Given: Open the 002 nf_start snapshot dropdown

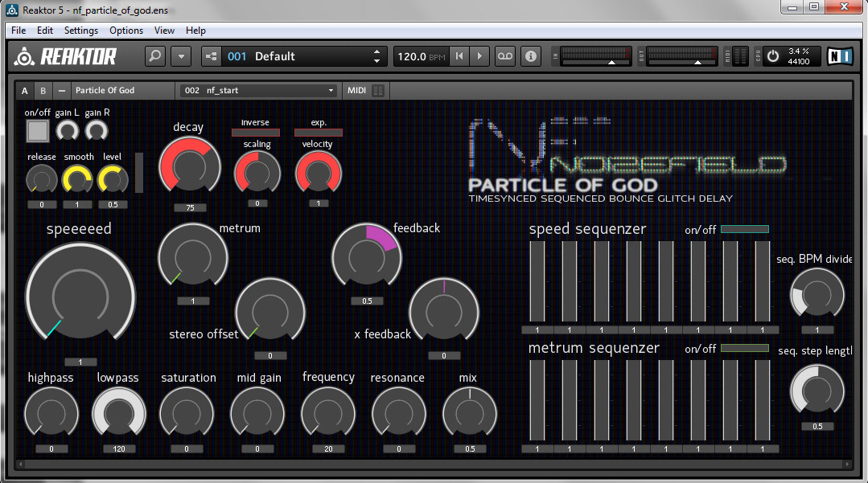Looking at the screenshot, I should click(258, 91).
